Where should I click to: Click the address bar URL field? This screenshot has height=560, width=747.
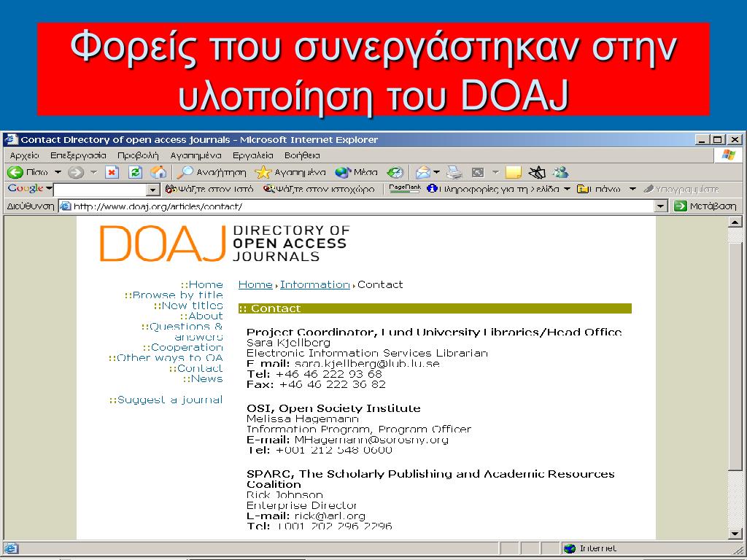point(357,206)
